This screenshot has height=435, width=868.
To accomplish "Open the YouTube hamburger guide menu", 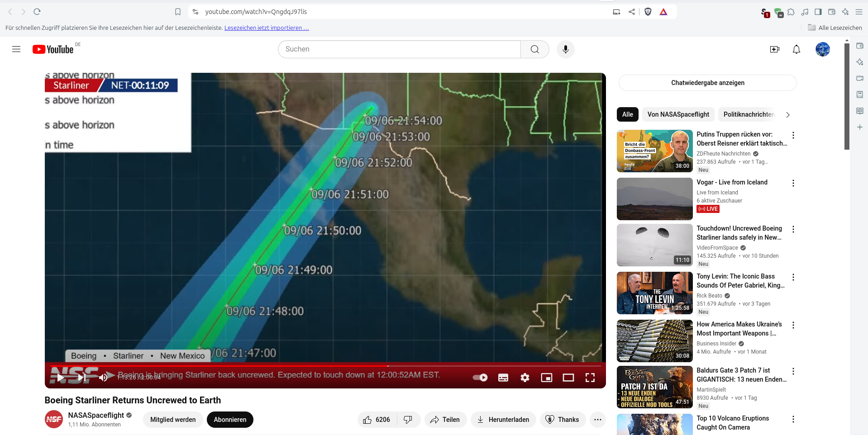I will pyautogui.click(x=16, y=49).
